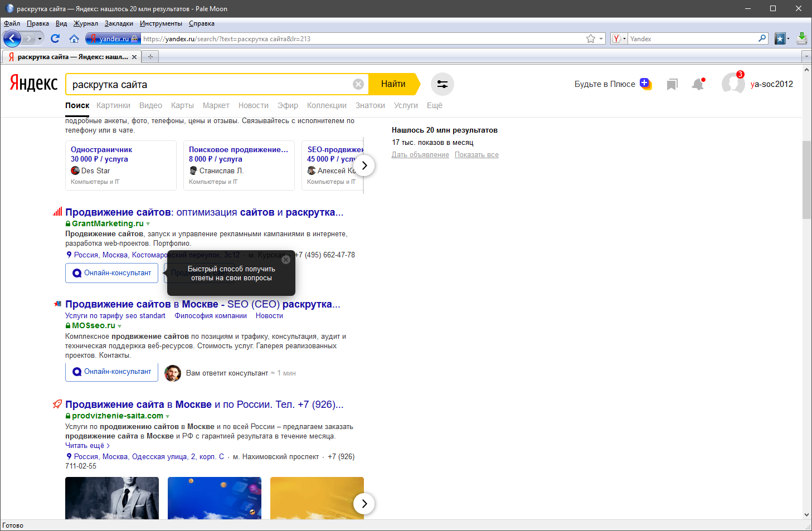
Task: Clear the Yandex search query
Action: click(x=358, y=84)
